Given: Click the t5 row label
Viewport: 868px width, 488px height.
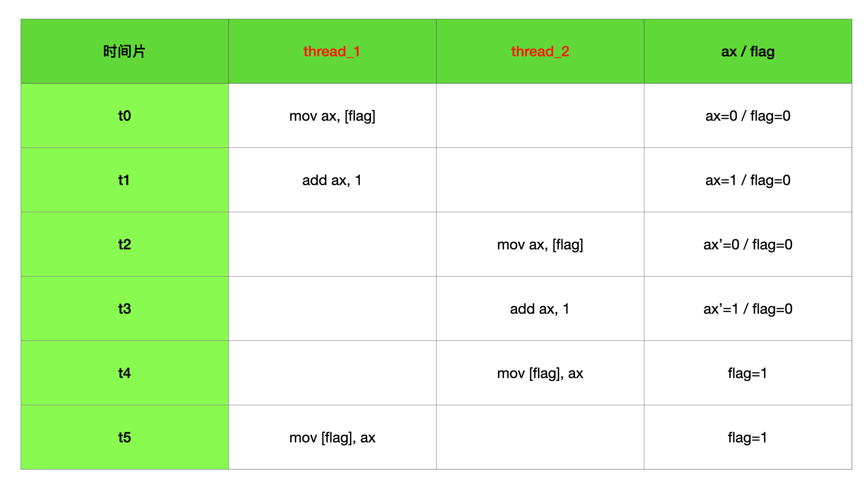Looking at the screenshot, I should tap(124, 437).
